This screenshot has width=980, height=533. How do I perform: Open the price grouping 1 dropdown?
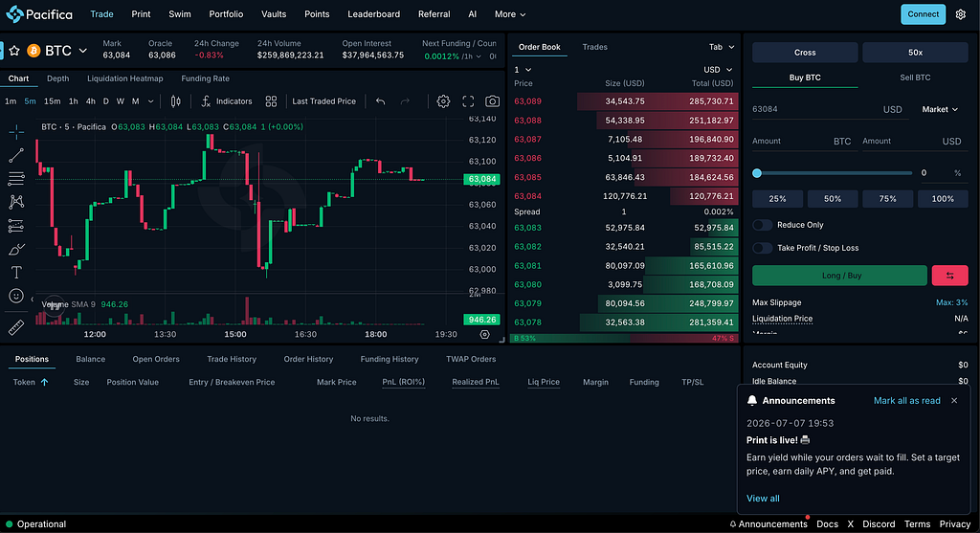click(x=523, y=69)
